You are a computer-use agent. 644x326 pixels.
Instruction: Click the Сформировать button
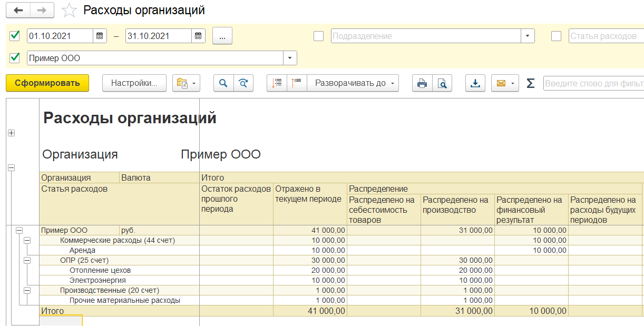pos(47,83)
